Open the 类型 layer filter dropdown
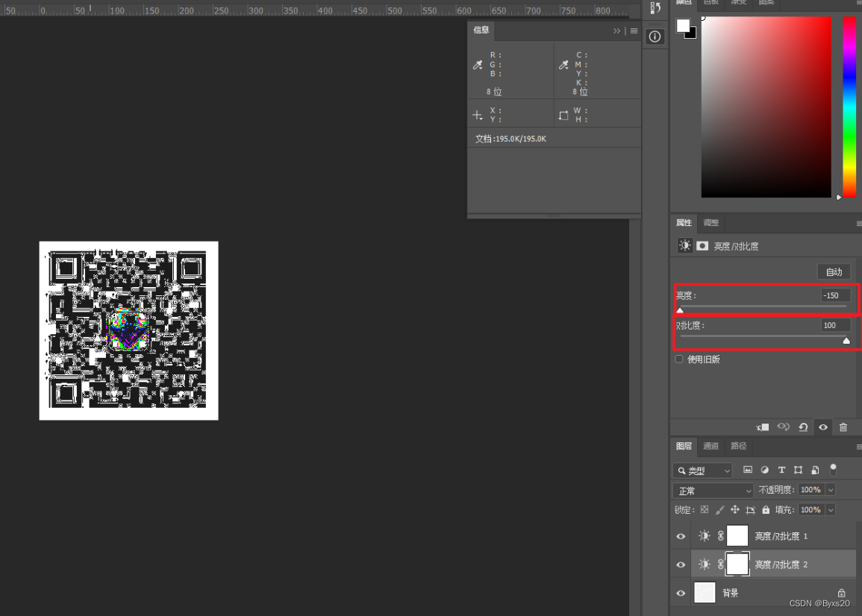862x616 pixels. click(702, 471)
